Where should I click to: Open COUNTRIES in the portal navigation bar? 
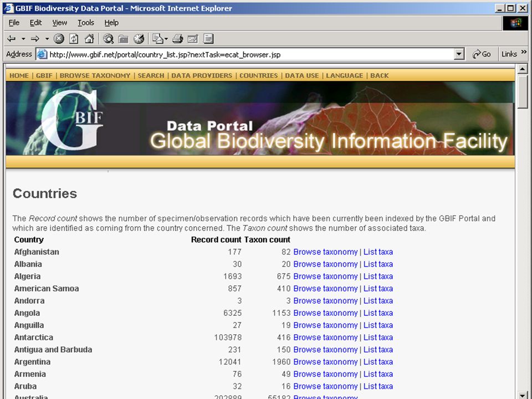pos(259,76)
